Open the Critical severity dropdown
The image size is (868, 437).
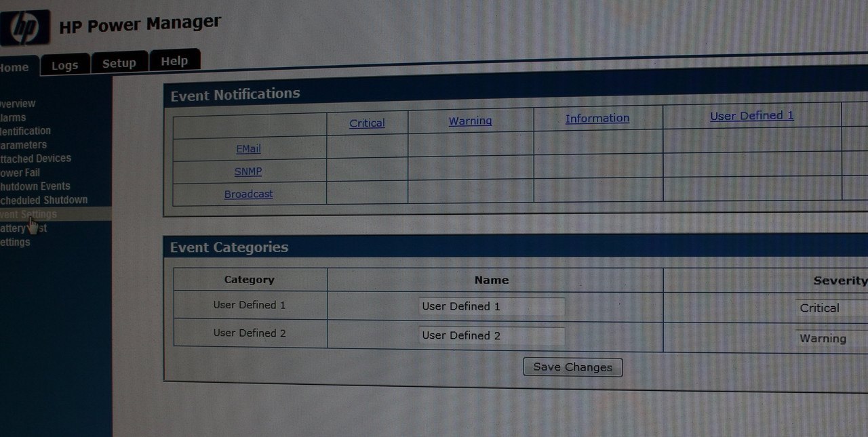pyautogui.click(x=831, y=308)
